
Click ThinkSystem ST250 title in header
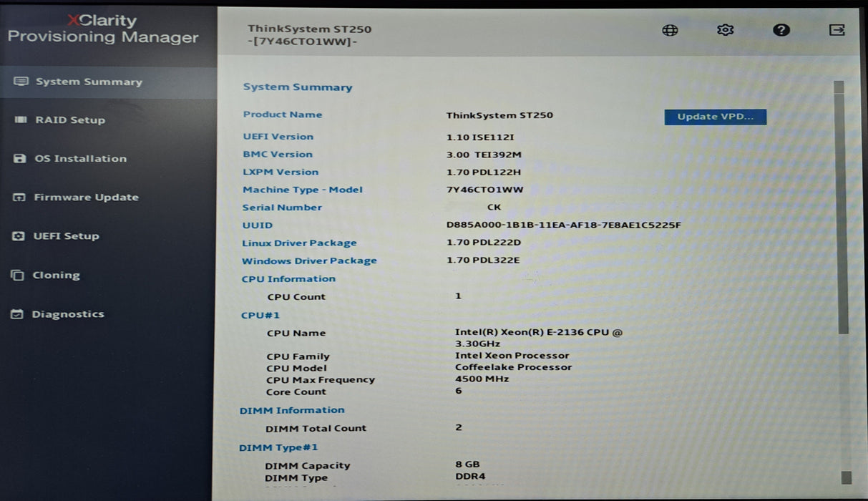[310, 29]
